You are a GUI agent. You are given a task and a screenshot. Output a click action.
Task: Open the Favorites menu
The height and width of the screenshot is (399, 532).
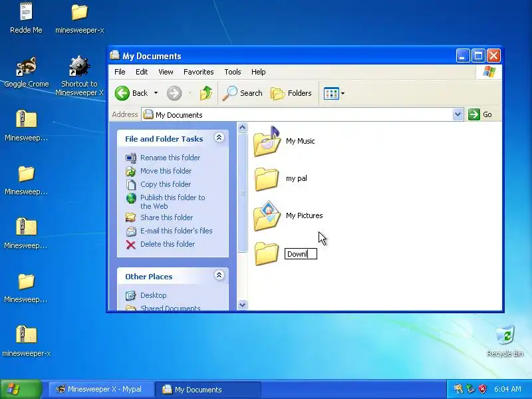198,72
